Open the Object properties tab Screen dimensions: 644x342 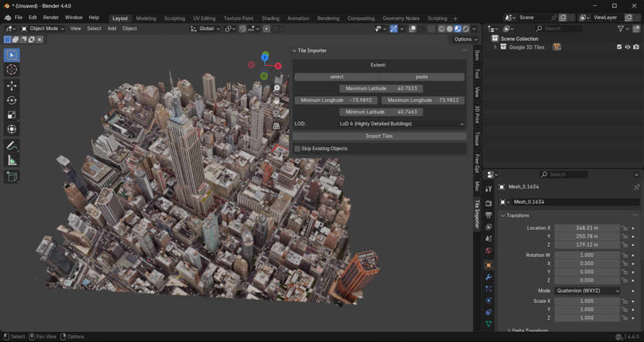488,265
